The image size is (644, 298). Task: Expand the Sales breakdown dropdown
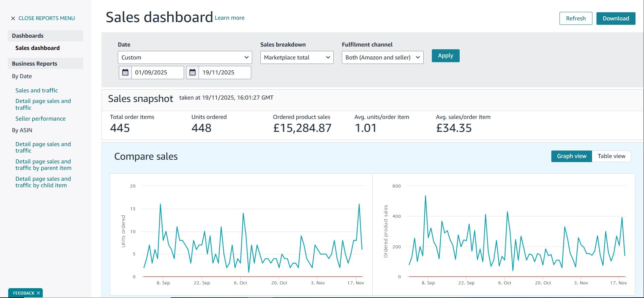[297, 57]
